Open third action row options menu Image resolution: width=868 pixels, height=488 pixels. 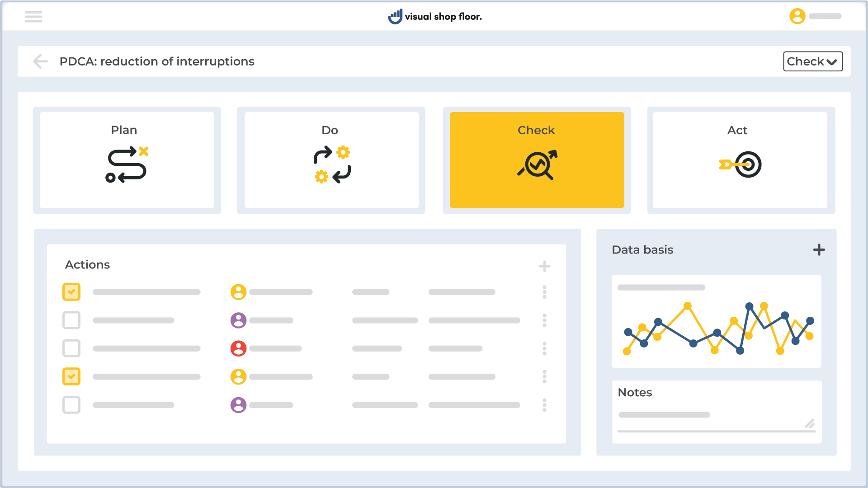(544, 348)
